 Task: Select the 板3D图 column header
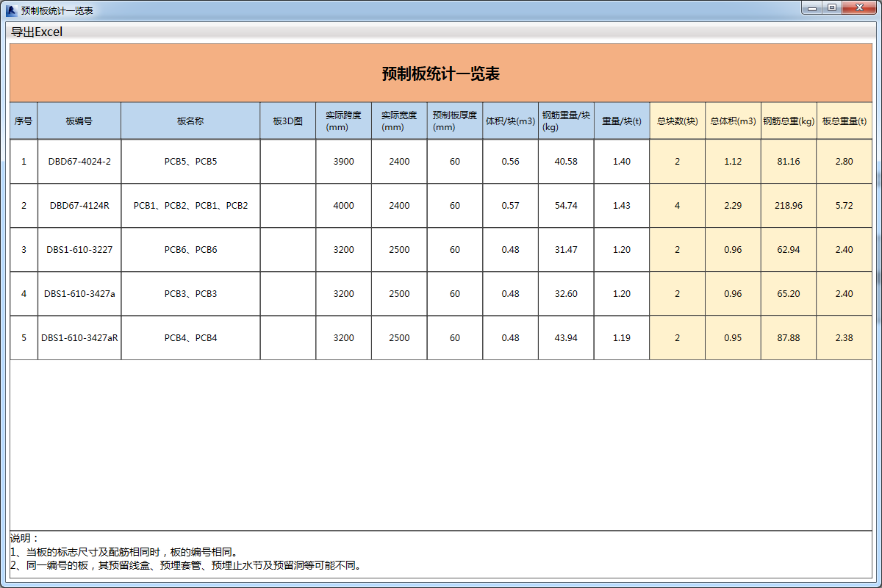point(288,121)
